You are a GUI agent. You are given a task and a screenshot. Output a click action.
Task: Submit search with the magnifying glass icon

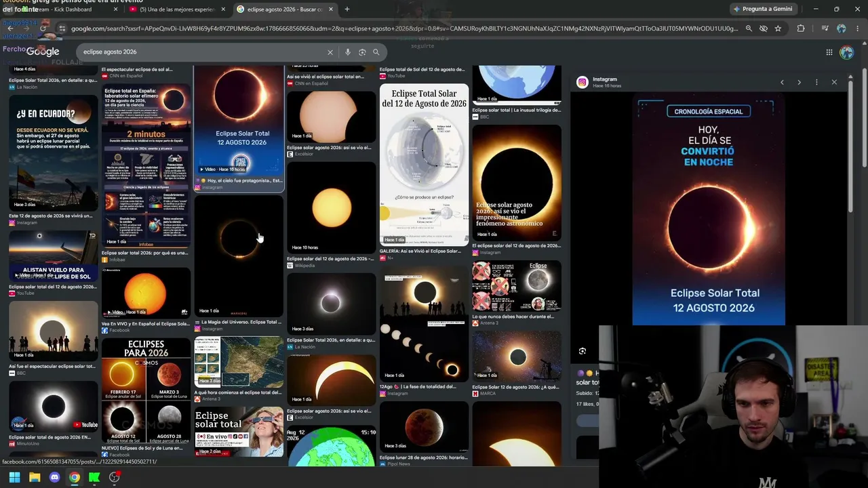click(x=376, y=52)
